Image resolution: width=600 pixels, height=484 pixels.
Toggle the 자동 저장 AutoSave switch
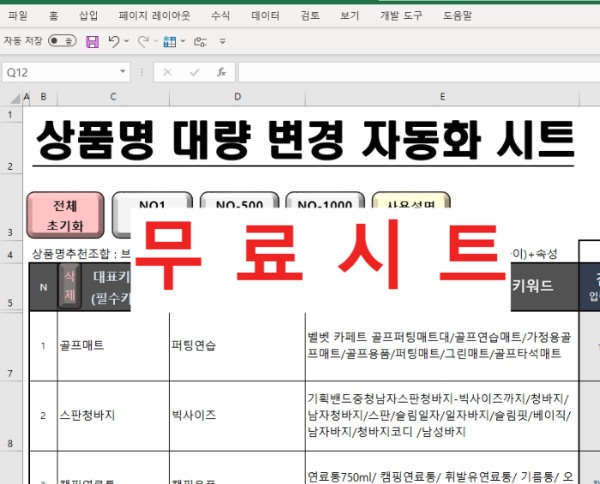pos(62,41)
